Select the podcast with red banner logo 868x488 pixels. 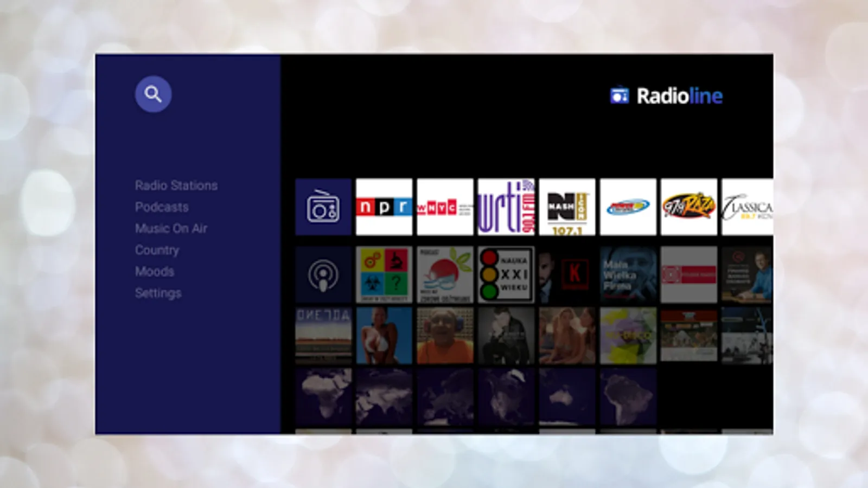coord(689,274)
